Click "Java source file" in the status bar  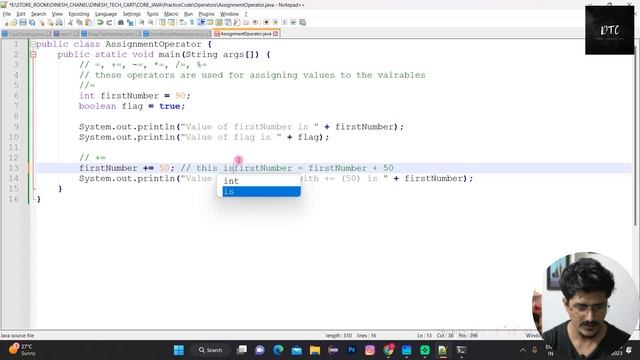tap(17, 336)
